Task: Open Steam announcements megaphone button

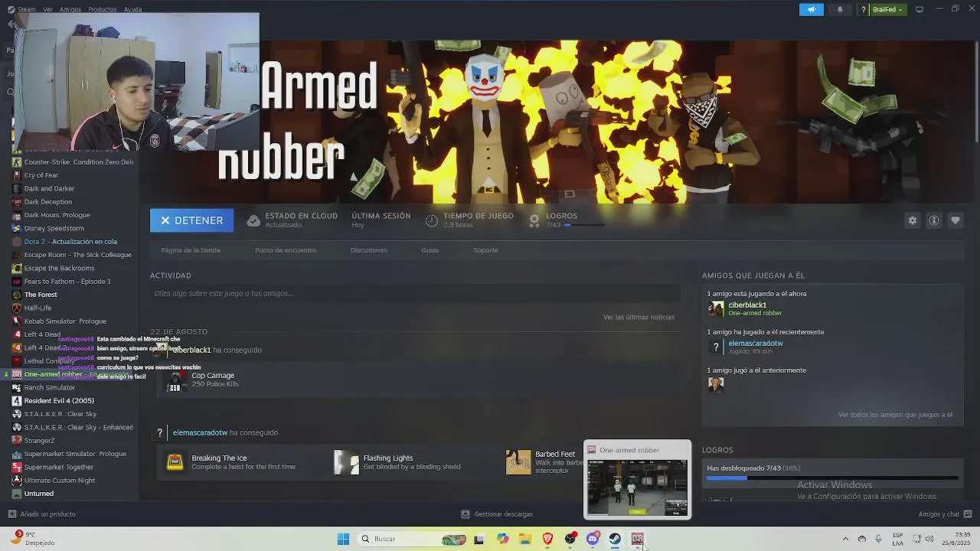Action: [812, 9]
